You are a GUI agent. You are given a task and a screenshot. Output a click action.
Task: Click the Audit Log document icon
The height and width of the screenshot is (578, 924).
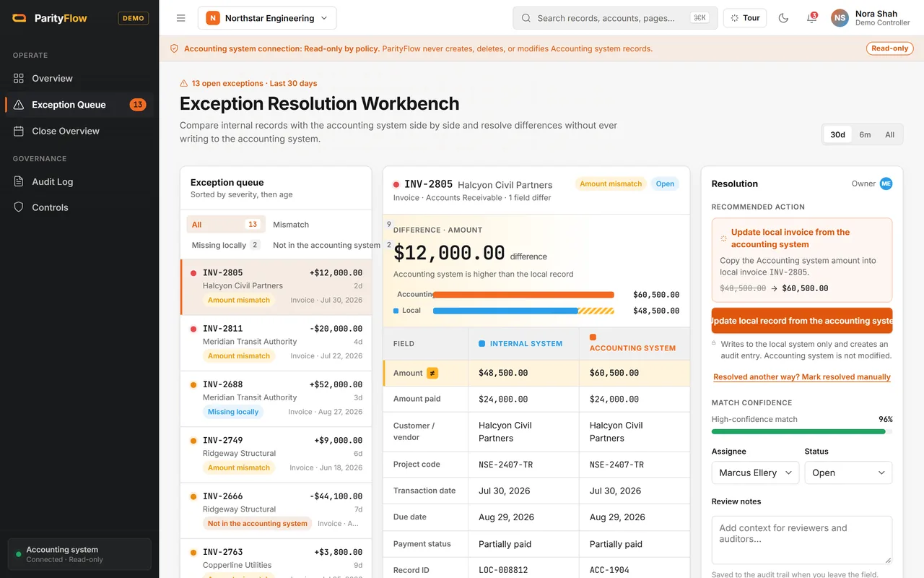tap(19, 181)
